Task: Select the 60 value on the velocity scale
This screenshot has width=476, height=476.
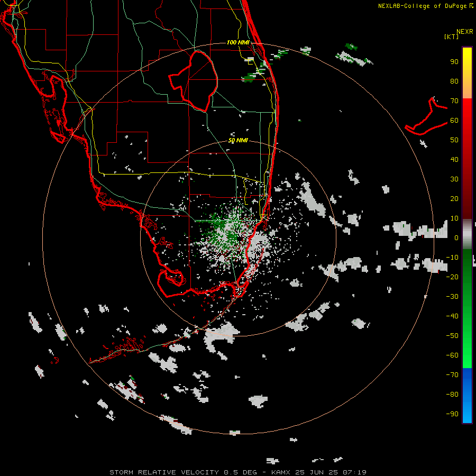Action: pyautogui.click(x=454, y=120)
